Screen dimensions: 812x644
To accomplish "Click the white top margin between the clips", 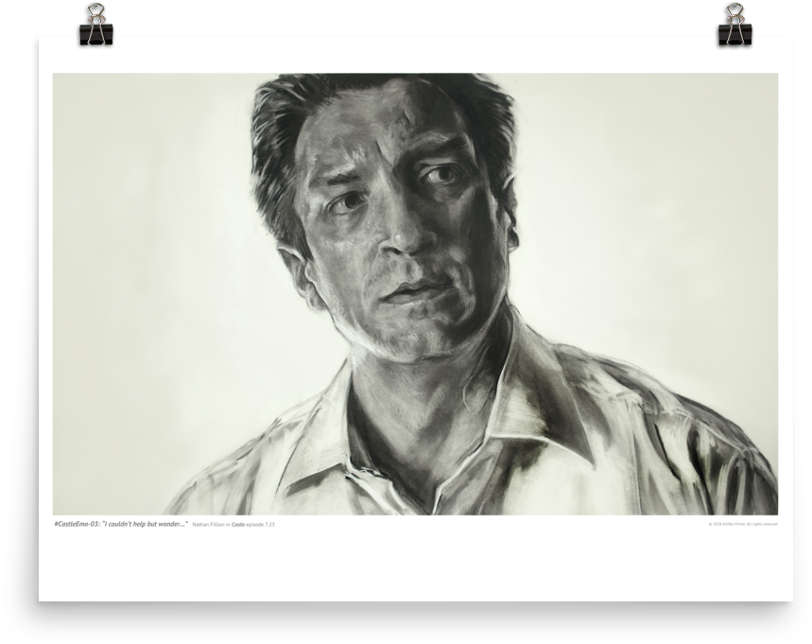I will coord(414,54).
